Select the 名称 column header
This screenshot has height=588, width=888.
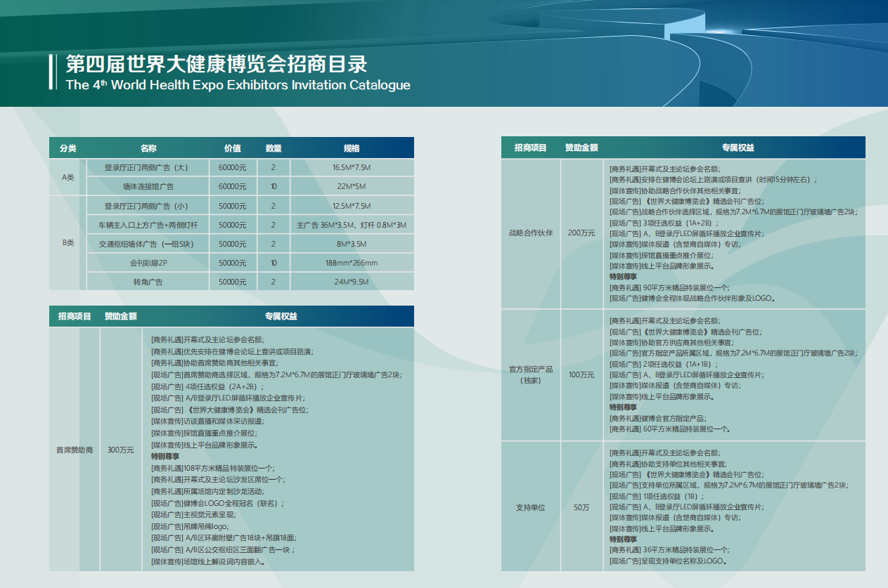click(x=148, y=148)
